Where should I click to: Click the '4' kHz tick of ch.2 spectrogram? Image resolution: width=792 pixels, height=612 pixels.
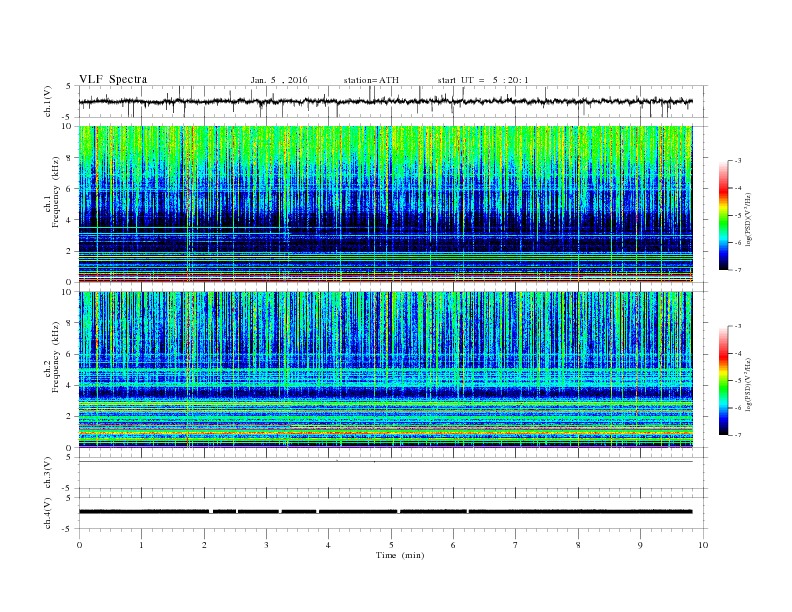click(70, 385)
